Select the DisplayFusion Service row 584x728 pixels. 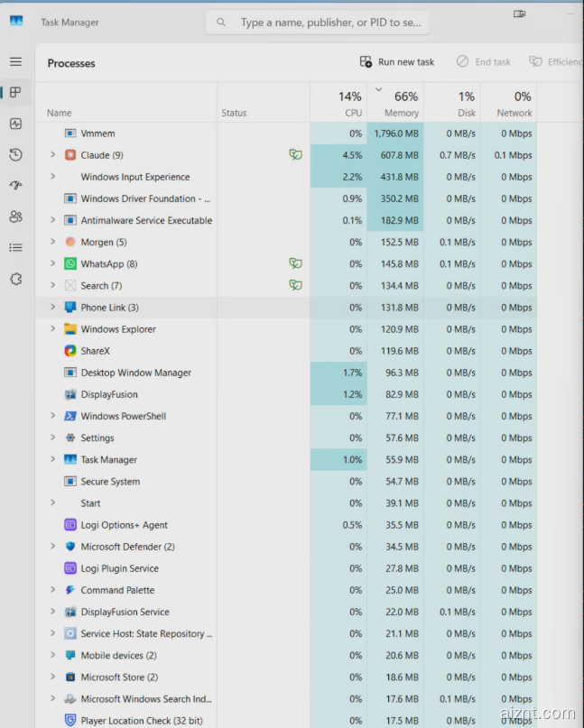[x=286, y=612]
